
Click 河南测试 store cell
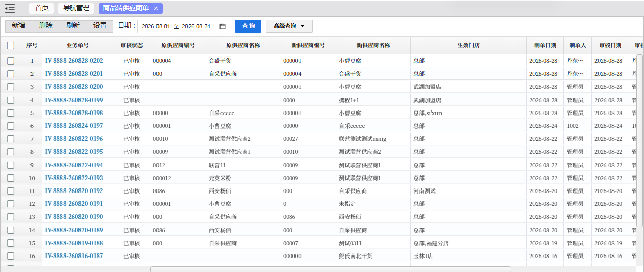[425, 191]
